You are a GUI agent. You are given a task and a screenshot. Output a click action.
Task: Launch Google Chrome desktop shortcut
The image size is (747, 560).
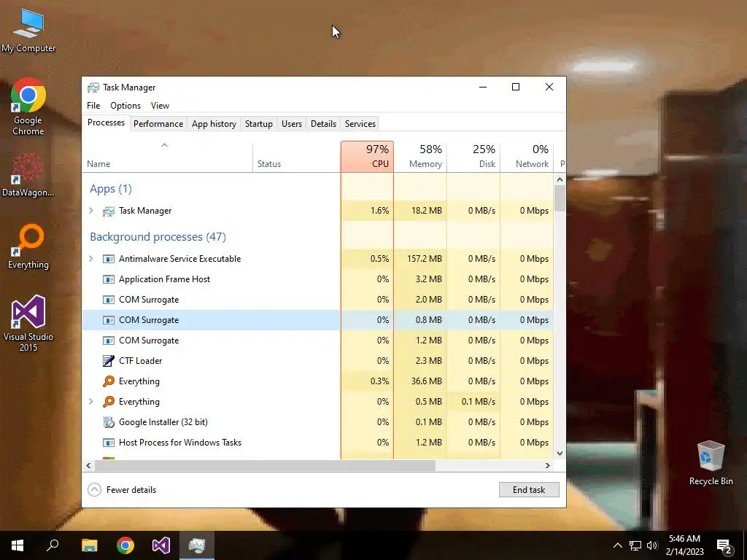point(28,106)
